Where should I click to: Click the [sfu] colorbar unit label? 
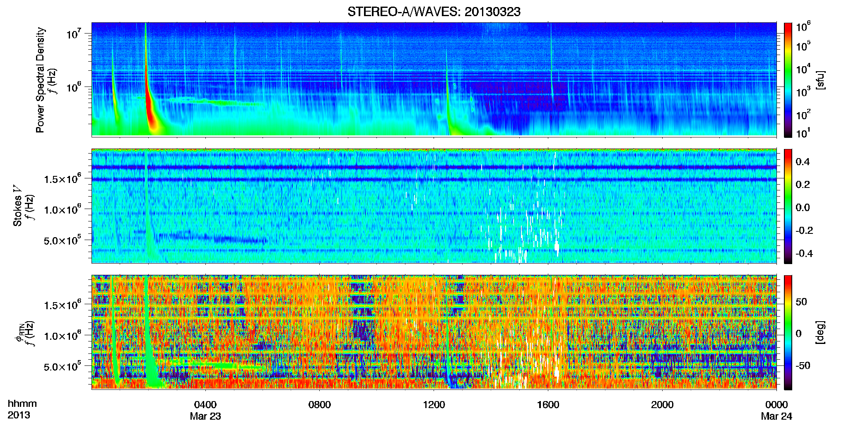[820, 80]
